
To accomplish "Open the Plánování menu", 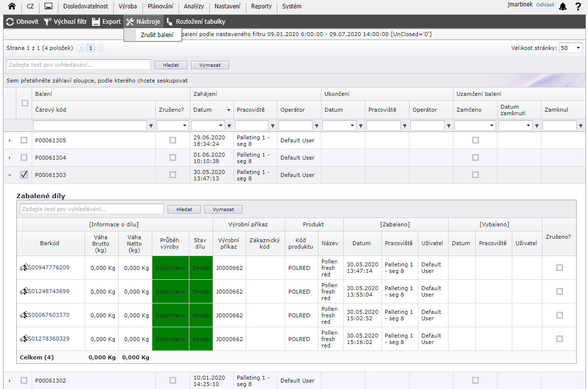I will [160, 6].
